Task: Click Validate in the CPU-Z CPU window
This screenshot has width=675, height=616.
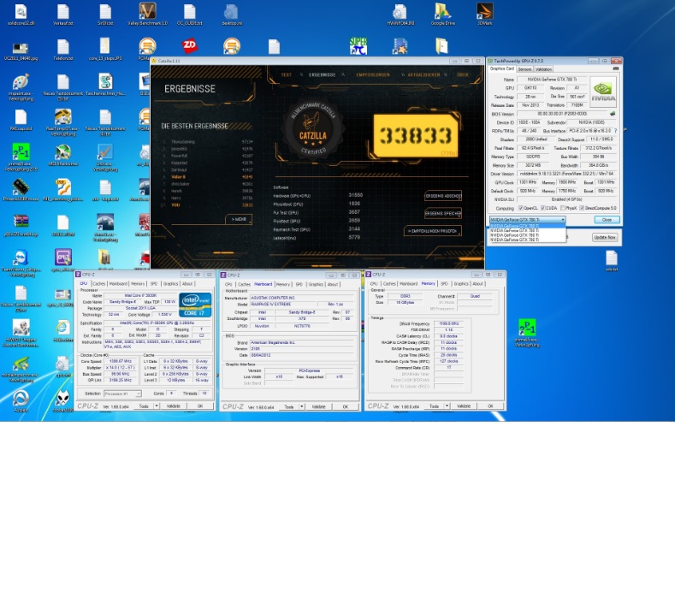Action: (x=174, y=406)
